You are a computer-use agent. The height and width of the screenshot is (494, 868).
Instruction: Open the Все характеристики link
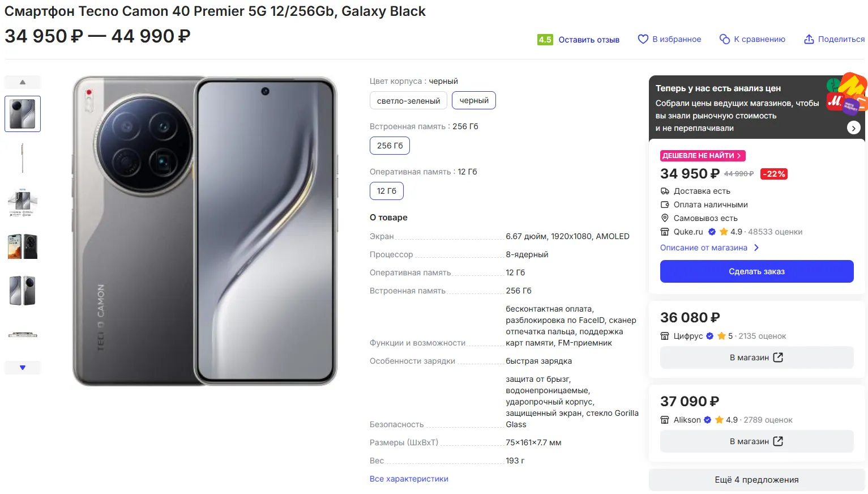[x=409, y=479]
